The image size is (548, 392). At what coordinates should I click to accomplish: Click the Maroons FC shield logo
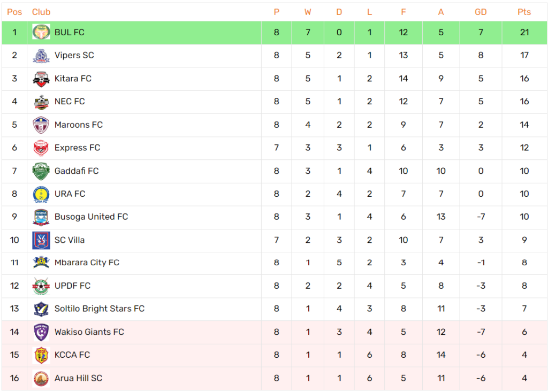(x=41, y=125)
